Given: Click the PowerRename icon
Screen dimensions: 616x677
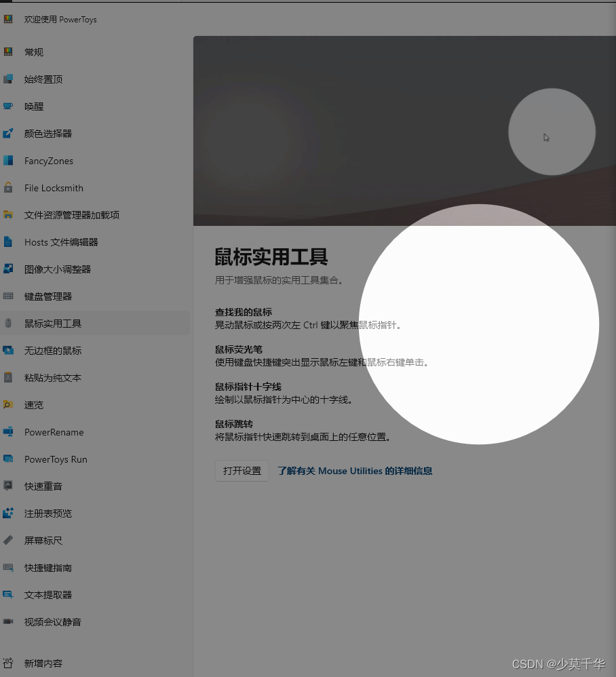Looking at the screenshot, I should pos(7,431).
